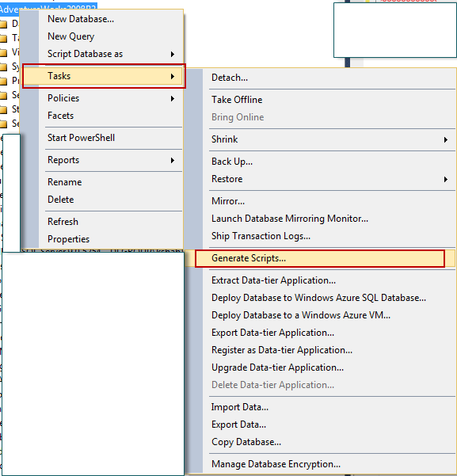The height and width of the screenshot is (476, 457).
Task: Choose Export Data... task
Action: pyautogui.click(x=238, y=425)
